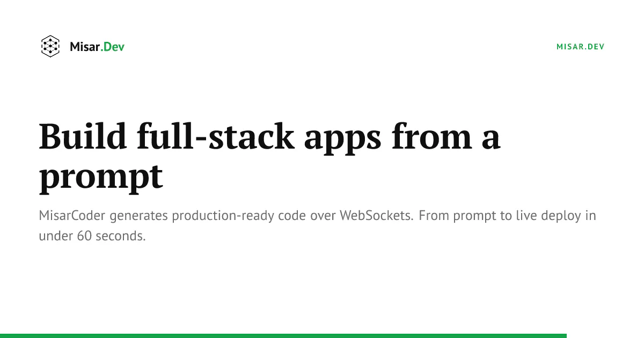
Task: Click the hexagon network logo icon
Action: pyautogui.click(x=50, y=47)
